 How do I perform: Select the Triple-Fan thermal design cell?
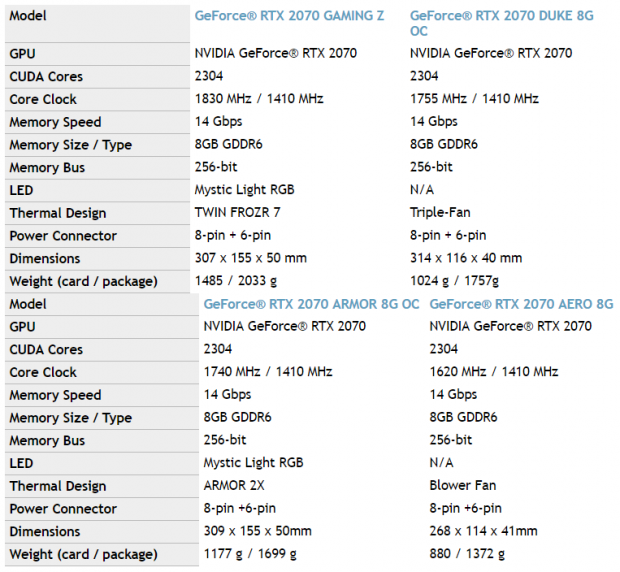pos(440,212)
